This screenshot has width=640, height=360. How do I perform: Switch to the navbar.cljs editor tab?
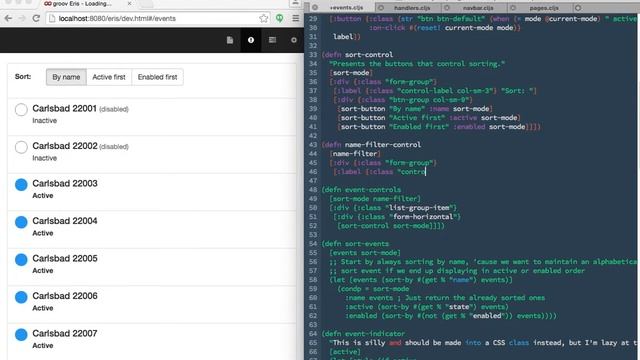(x=478, y=7)
